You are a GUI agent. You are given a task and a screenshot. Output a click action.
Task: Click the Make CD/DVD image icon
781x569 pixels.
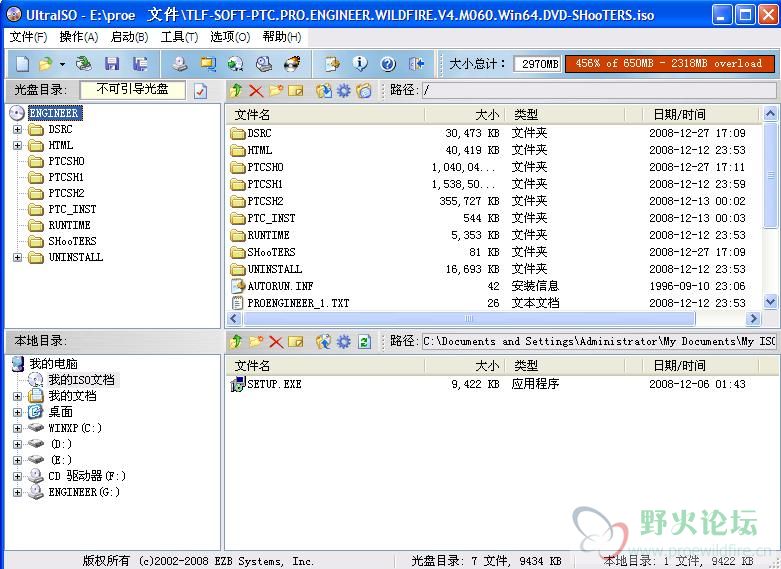pos(180,64)
